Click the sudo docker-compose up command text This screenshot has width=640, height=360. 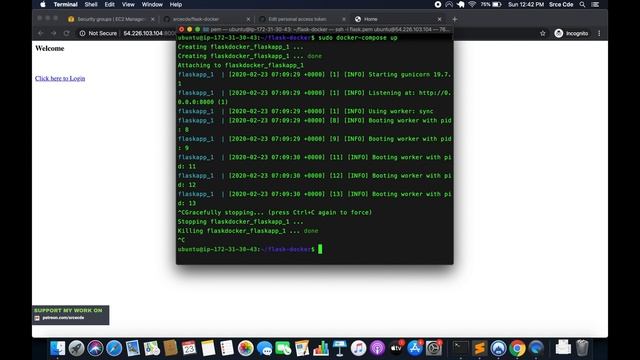358,38
